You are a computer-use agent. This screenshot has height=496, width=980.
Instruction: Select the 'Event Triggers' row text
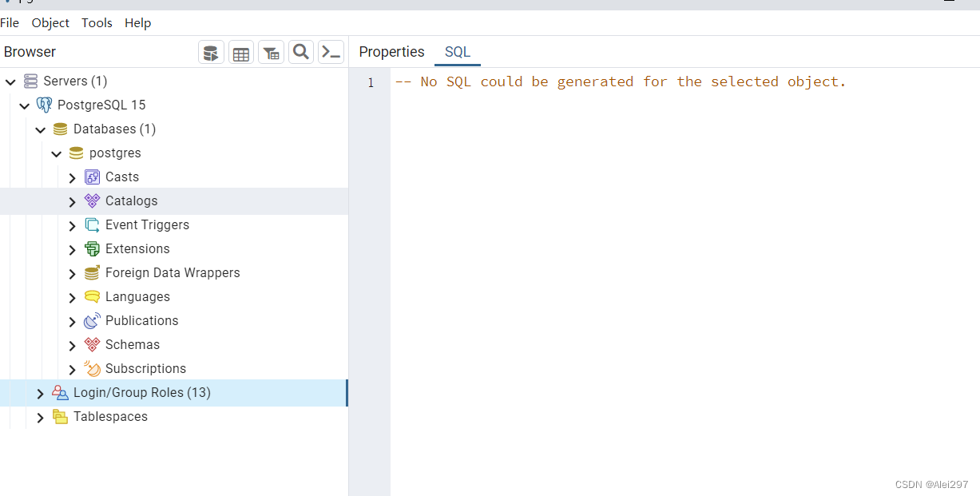click(x=147, y=225)
